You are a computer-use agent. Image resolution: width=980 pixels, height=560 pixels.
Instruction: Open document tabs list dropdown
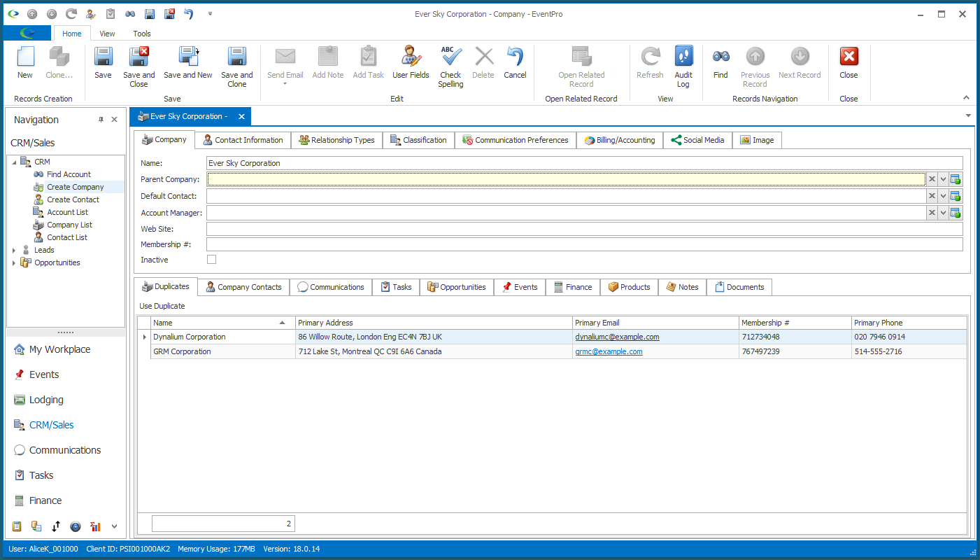pyautogui.click(x=968, y=115)
